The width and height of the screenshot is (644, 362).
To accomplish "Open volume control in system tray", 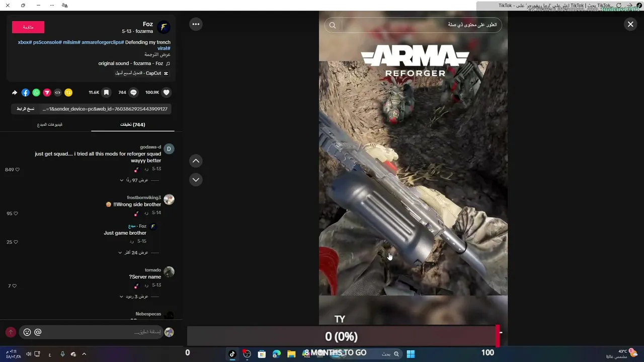I will [29, 354].
